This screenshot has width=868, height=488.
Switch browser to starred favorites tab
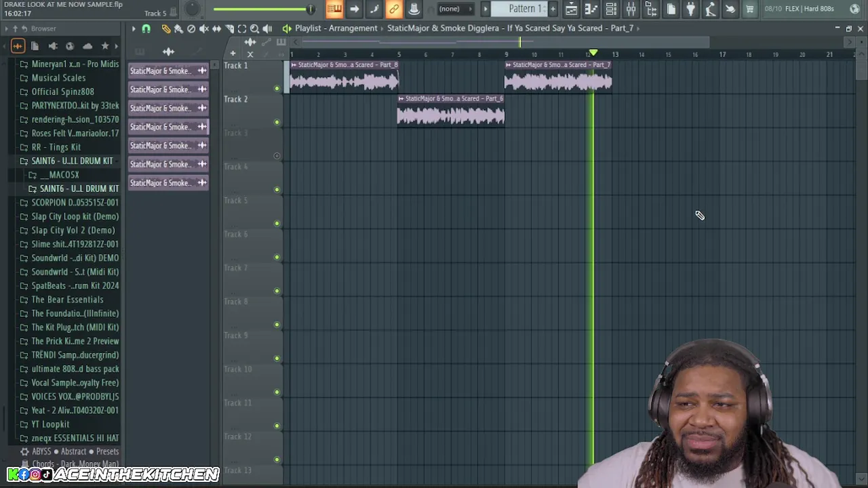coord(105,46)
